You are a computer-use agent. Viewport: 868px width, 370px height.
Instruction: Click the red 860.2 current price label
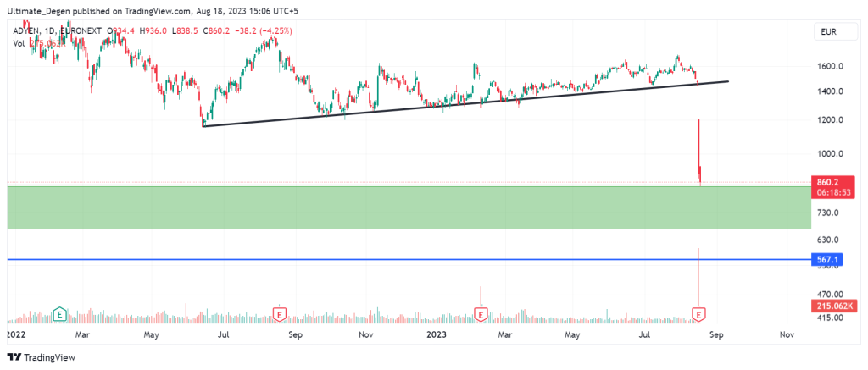[x=832, y=181]
